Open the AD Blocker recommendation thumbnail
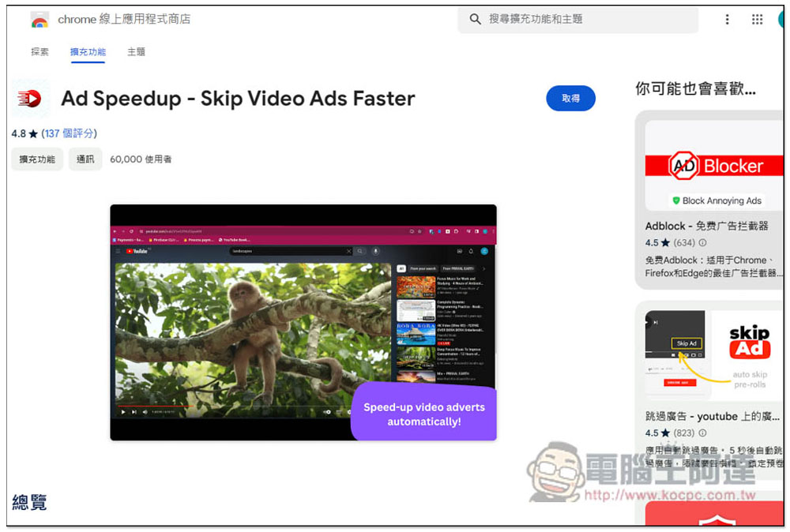 (714, 166)
